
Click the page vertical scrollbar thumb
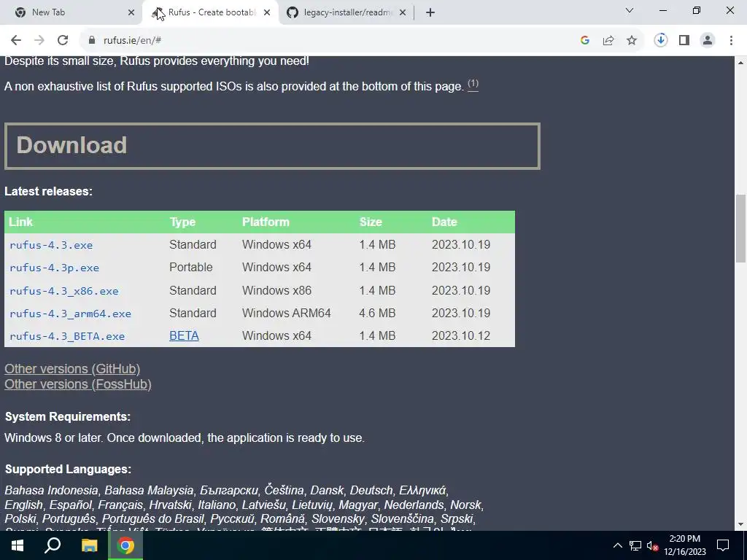pos(741,228)
